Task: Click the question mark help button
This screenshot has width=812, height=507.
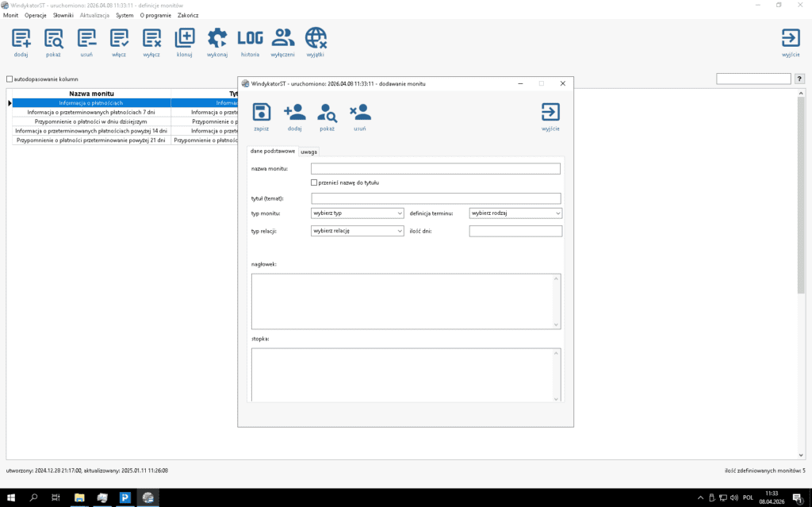Action: pyautogui.click(x=799, y=79)
